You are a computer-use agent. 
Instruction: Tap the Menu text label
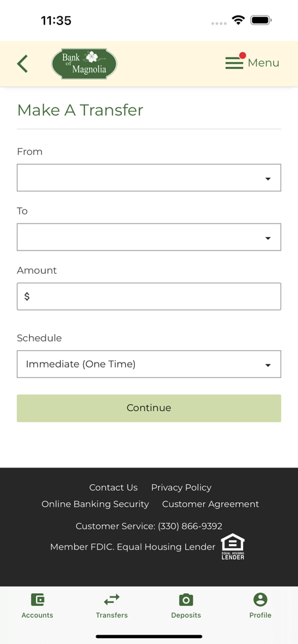pos(263,63)
